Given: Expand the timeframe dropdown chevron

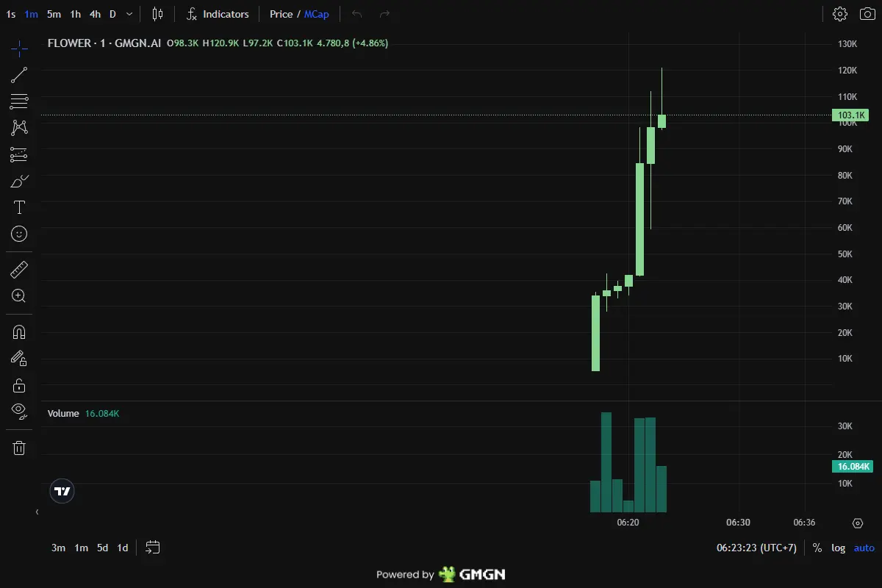Looking at the screenshot, I should [129, 14].
